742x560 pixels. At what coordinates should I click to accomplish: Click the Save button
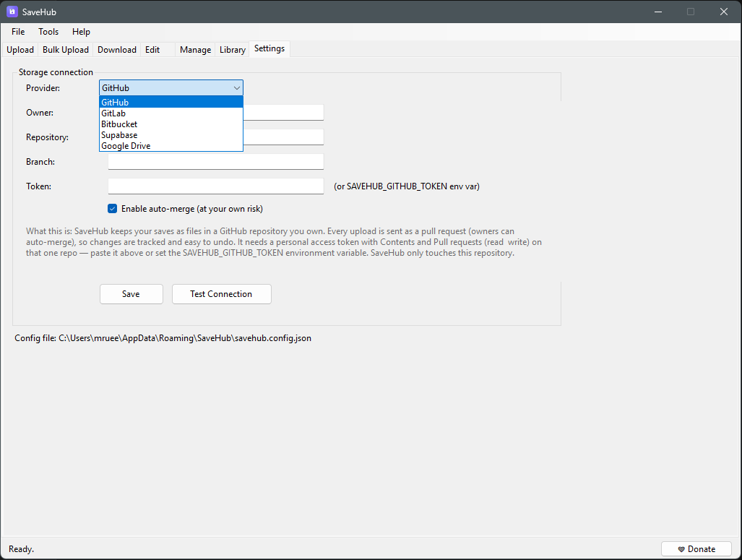point(131,294)
